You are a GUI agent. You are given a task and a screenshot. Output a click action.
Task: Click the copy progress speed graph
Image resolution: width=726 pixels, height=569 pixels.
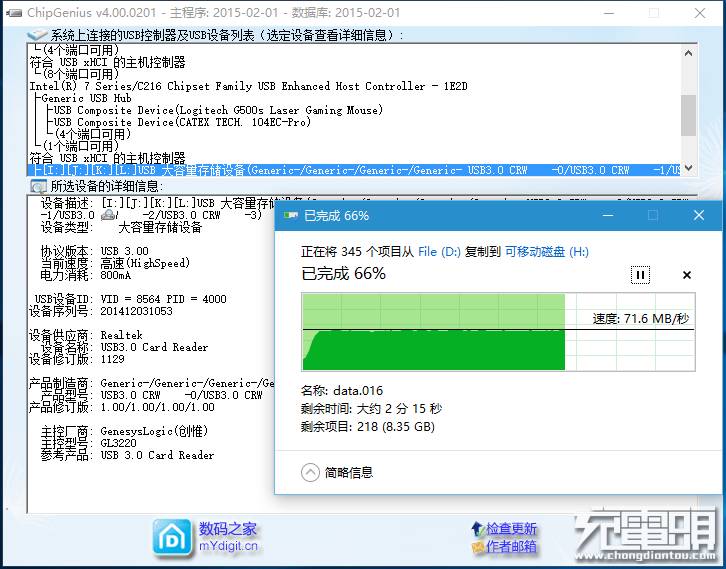coord(498,332)
